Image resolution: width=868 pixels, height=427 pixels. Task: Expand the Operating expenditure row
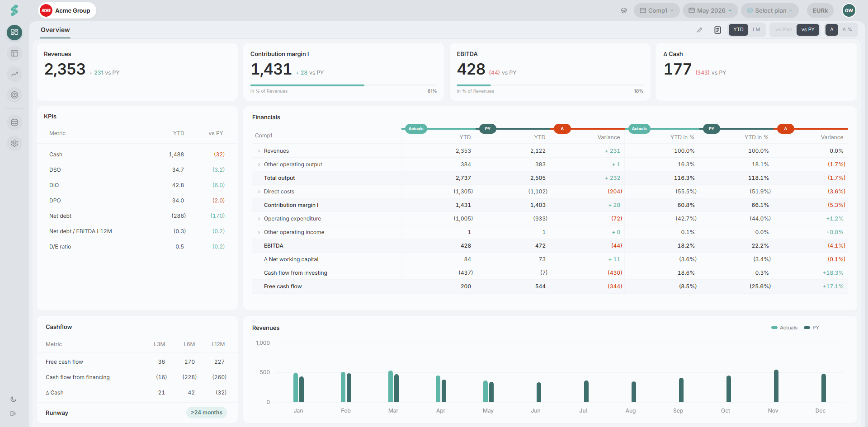(x=259, y=219)
